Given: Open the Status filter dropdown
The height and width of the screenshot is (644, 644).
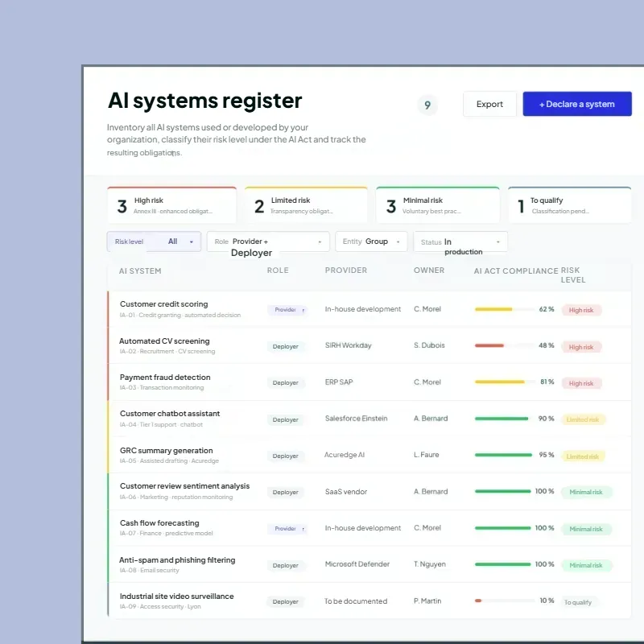Looking at the screenshot, I should (x=460, y=242).
